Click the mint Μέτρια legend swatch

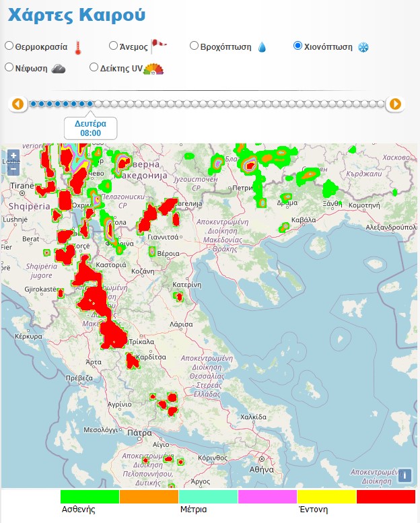point(209,497)
